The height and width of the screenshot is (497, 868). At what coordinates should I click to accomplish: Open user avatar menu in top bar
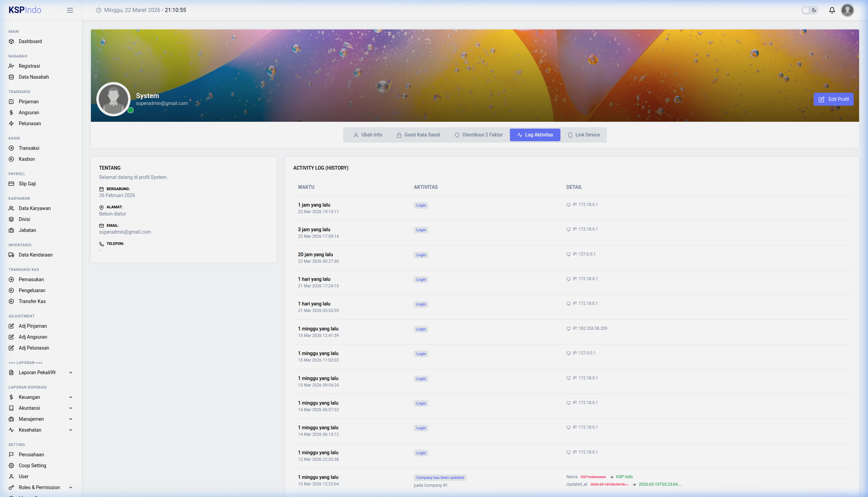(x=847, y=10)
